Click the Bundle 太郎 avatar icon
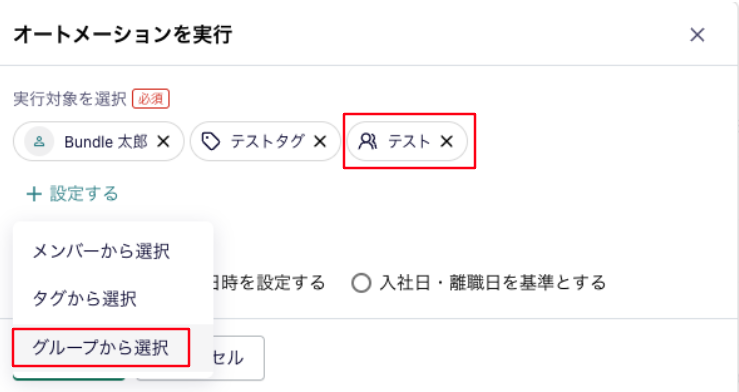Viewport: 739px width, 392px height. pos(39,141)
